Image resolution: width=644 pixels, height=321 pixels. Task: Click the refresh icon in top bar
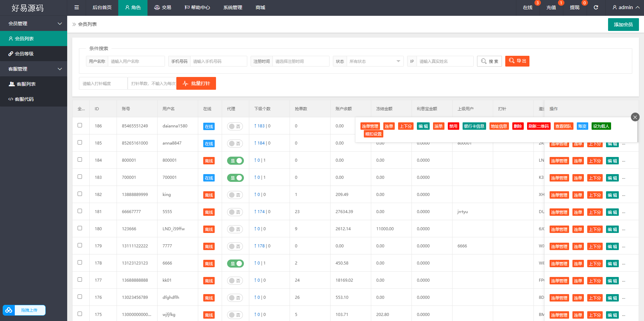(596, 7)
